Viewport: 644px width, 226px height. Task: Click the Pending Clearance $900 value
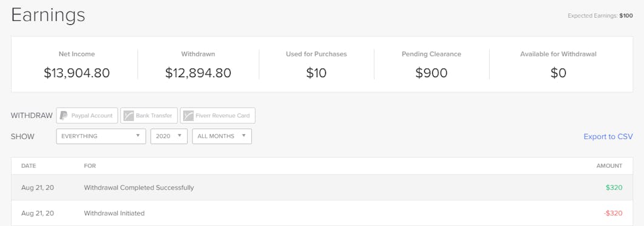point(431,73)
